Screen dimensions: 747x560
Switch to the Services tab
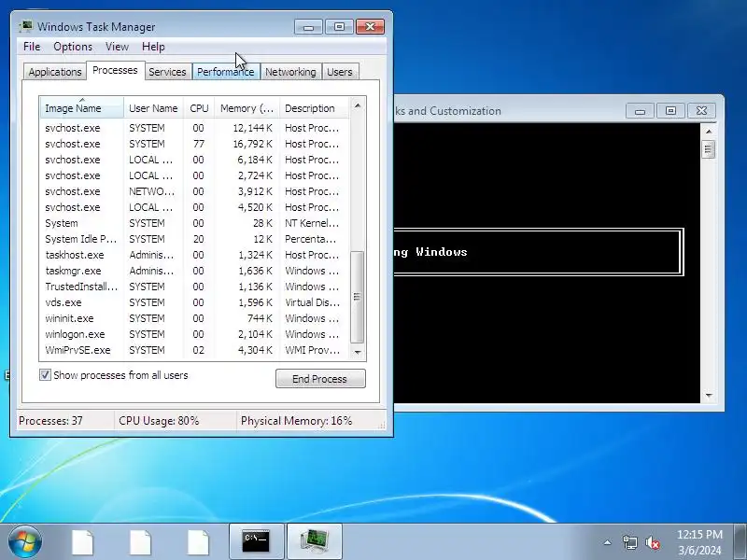(x=167, y=72)
